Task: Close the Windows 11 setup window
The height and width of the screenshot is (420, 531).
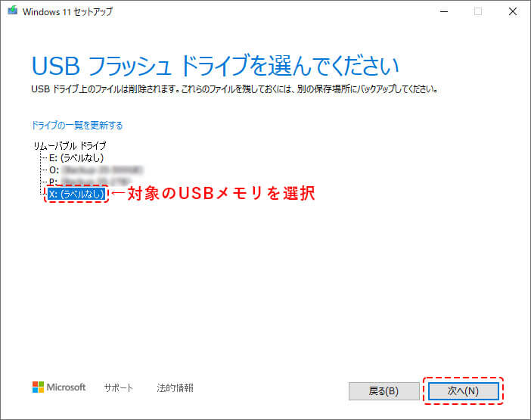Action: tap(513, 11)
